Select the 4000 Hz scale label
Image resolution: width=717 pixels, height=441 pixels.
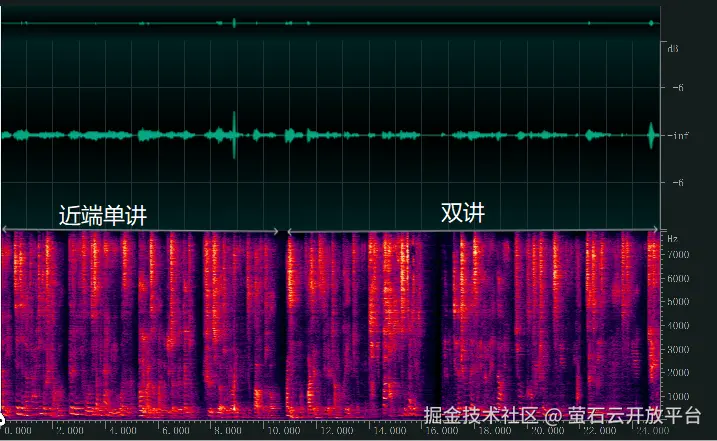[x=678, y=326]
